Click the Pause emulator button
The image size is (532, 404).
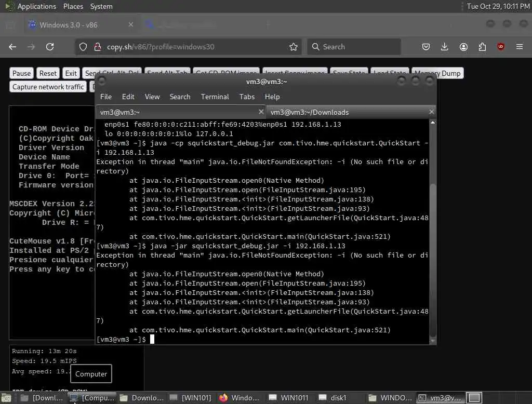21,73
